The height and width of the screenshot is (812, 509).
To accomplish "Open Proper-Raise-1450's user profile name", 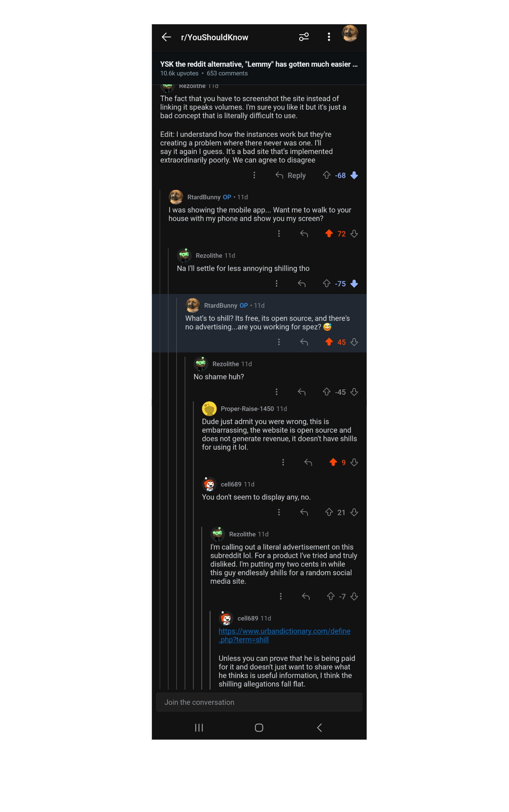I will 247,409.
